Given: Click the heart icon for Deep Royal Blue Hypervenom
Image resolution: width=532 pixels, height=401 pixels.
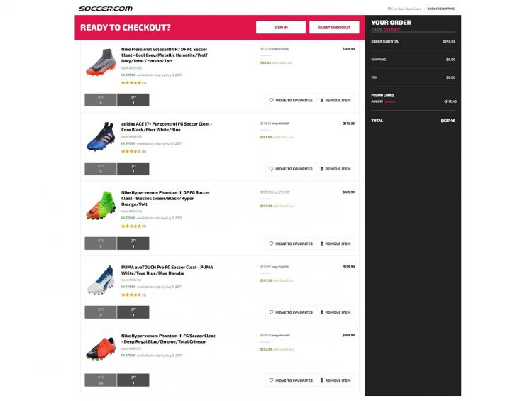Looking at the screenshot, I should 271,380.
